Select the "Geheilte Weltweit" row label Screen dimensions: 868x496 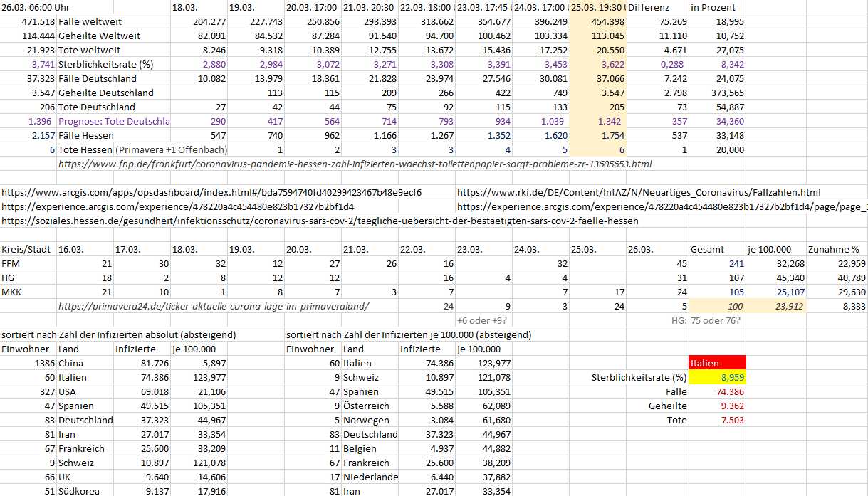(99, 36)
